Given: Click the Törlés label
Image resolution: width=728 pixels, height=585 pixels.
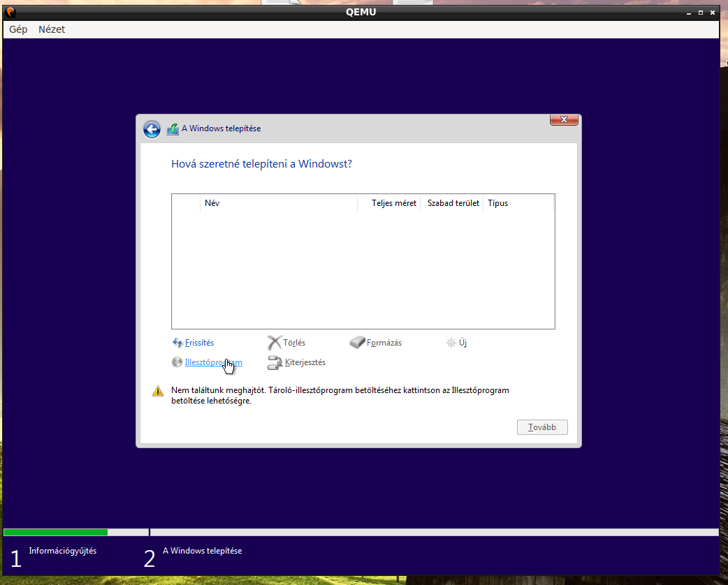Looking at the screenshot, I should pyautogui.click(x=294, y=343).
